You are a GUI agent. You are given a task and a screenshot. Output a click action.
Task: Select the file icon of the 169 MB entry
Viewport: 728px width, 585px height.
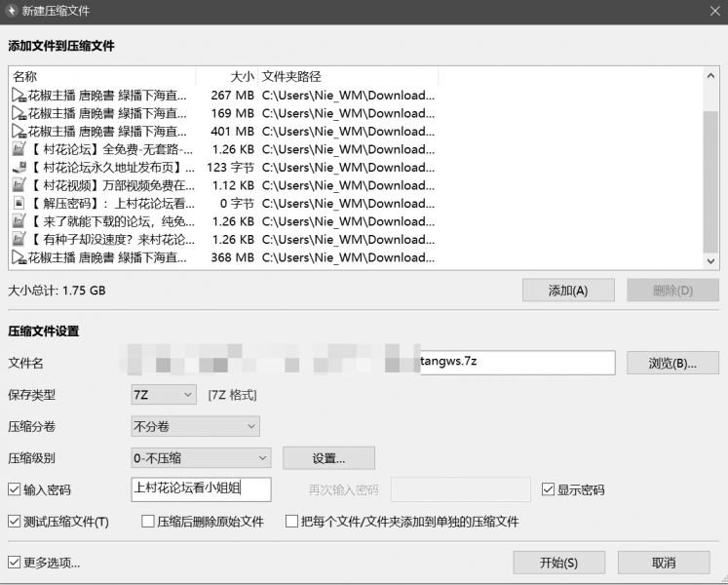click(x=19, y=113)
